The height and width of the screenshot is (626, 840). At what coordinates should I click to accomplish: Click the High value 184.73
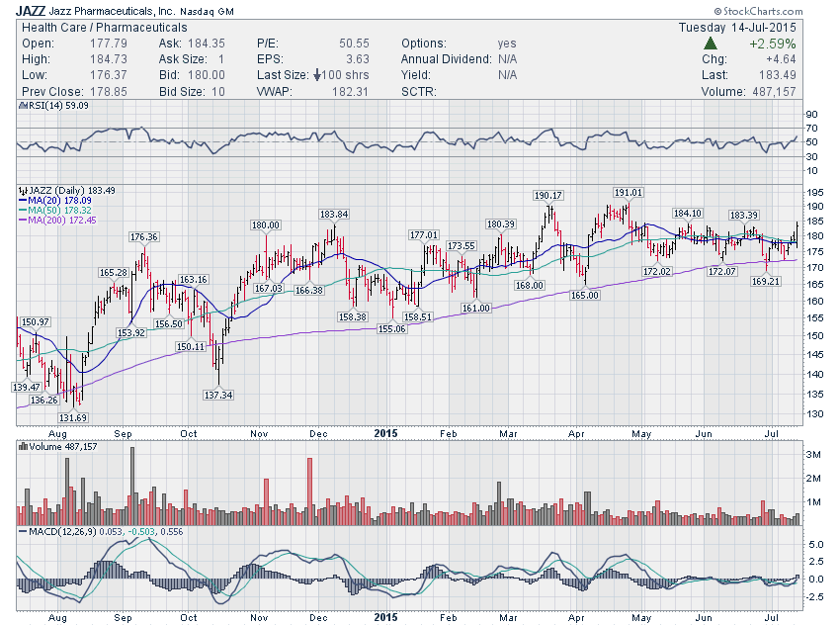109,59
